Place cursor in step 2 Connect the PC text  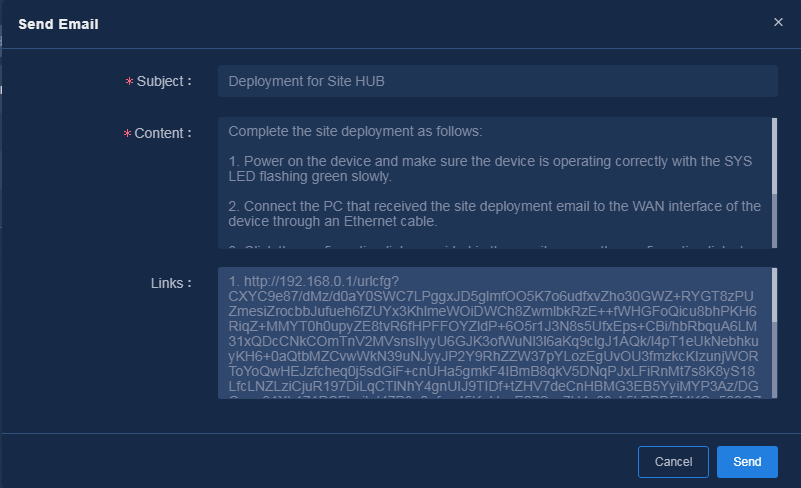(494, 214)
